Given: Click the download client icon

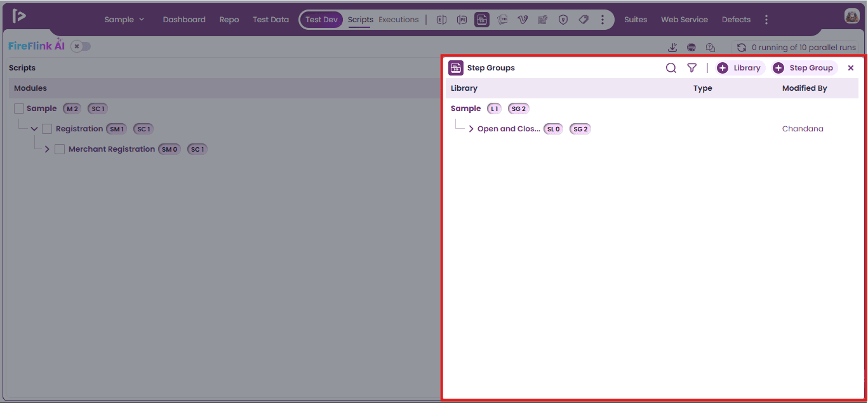Looking at the screenshot, I should tap(672, 48).
